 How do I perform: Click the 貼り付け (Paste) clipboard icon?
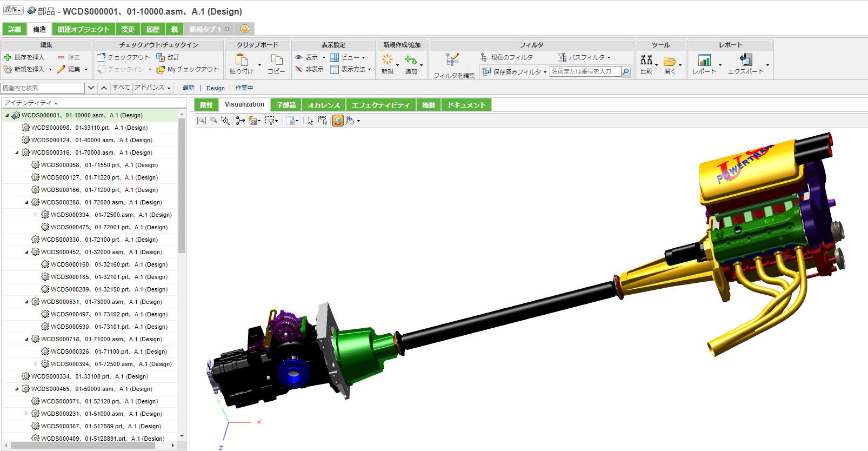tap(242, 59)
